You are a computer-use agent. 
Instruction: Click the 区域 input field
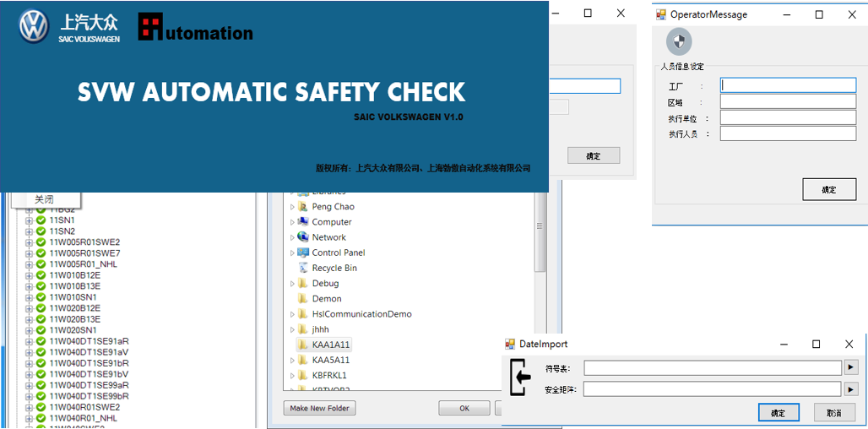pos(789,102)
